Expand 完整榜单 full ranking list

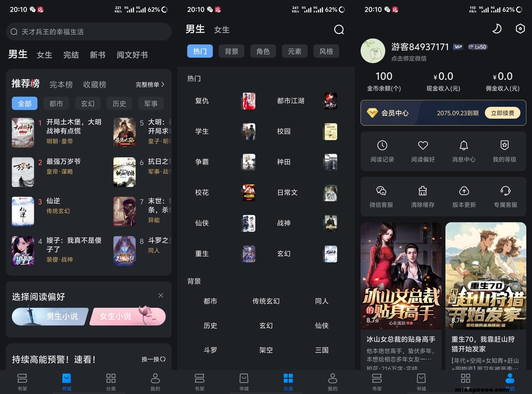(x=150, y=84)
